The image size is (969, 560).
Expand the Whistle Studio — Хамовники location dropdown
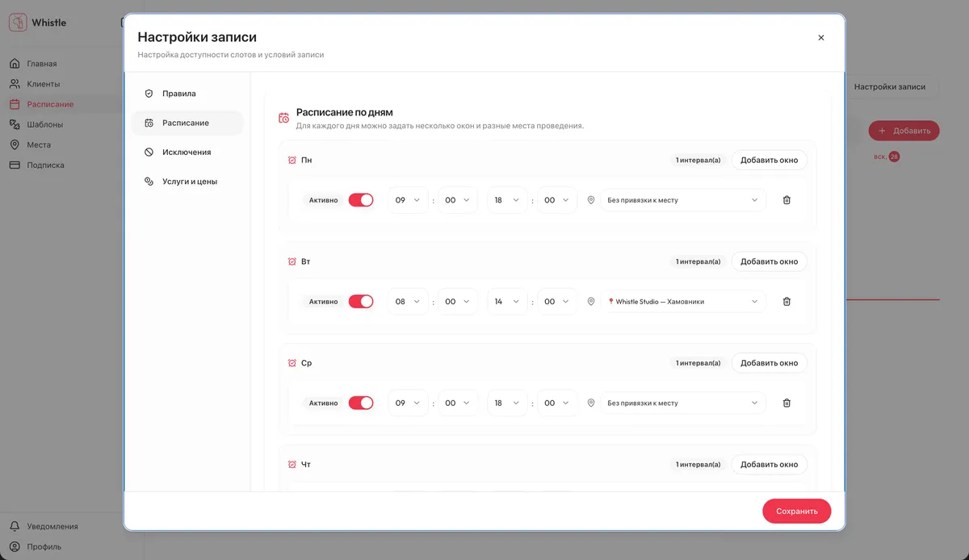(683, 302)
